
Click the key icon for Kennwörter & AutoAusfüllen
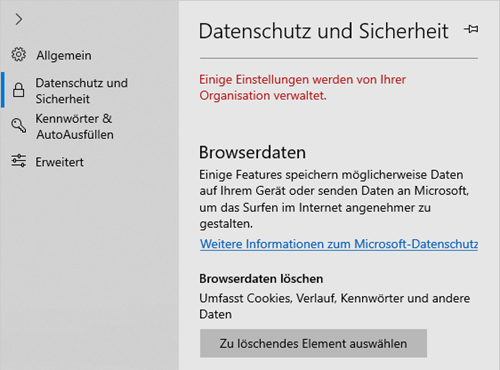click(19, 125)
